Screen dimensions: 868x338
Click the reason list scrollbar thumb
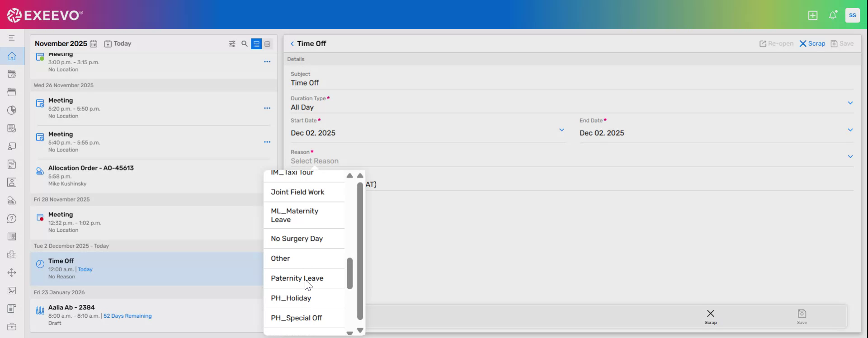349,273
